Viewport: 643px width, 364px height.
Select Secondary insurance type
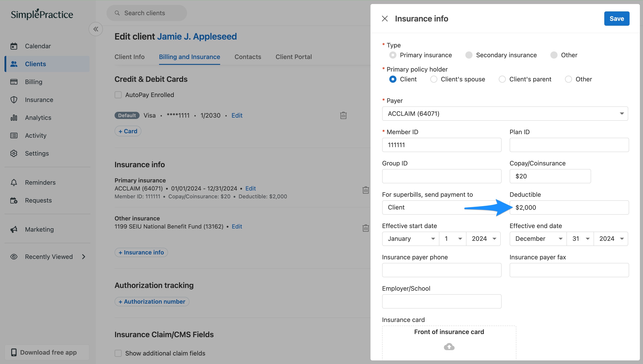pos(469,55)
